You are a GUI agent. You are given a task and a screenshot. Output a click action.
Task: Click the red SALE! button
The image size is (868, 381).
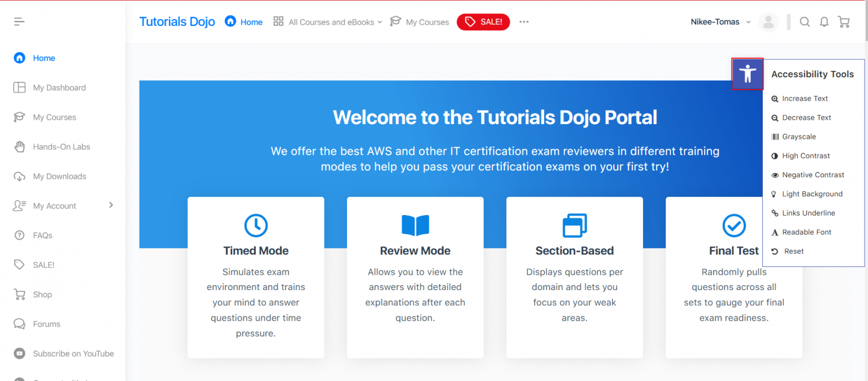click(483, 22)
